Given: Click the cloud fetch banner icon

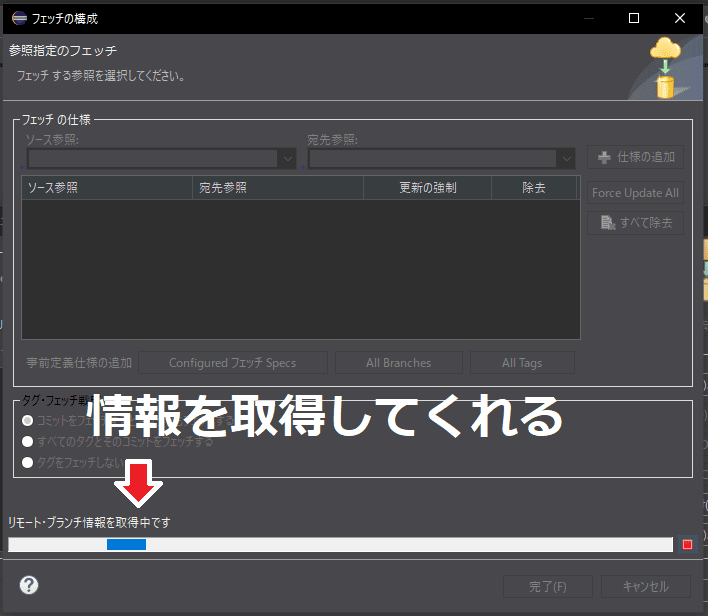Looking at the screenshot, I should (666, 68).
